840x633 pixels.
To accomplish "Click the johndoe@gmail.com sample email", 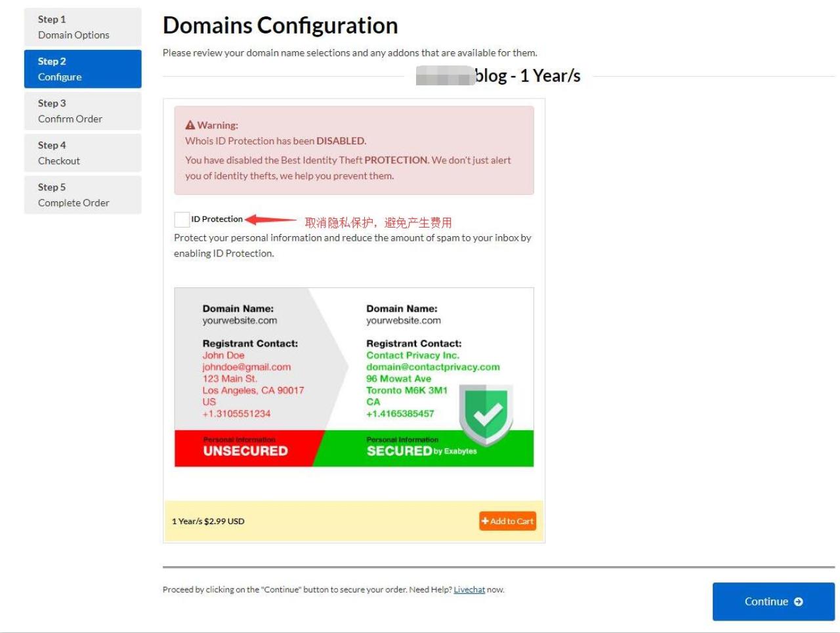I will [x=246, y=367].
